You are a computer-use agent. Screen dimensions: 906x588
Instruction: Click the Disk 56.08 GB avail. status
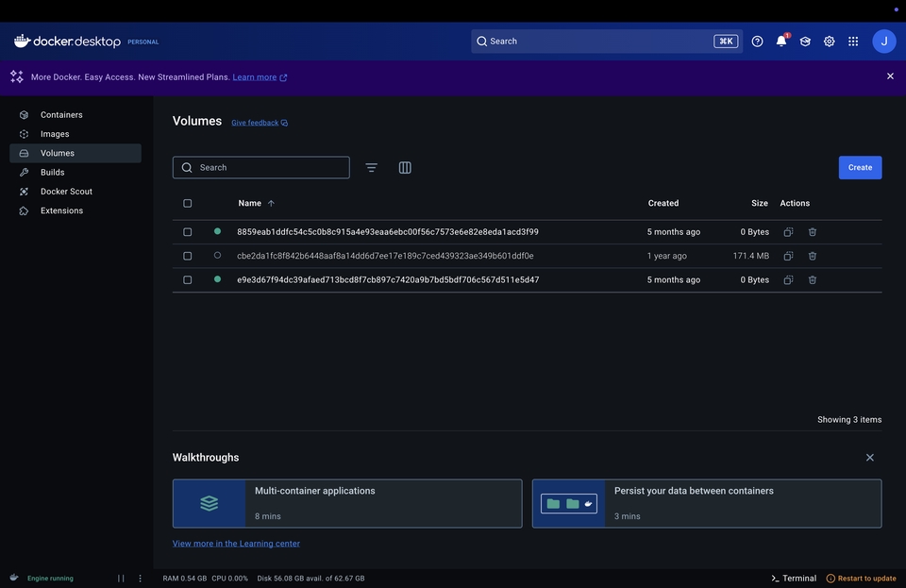[x=310, y=579]
